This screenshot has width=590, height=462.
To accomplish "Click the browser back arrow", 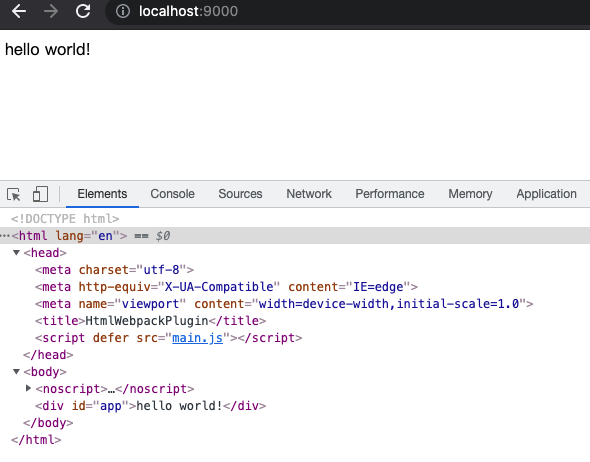I will click(x=19, y=11).
